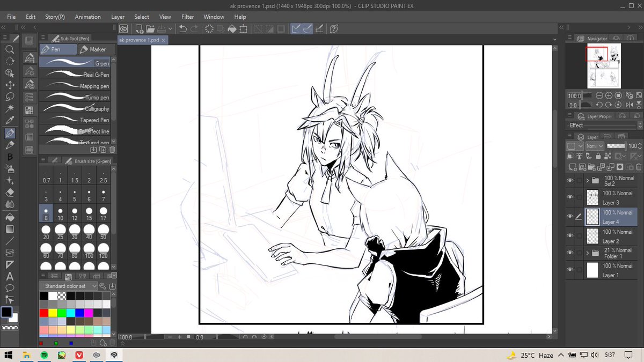Hide Layer 1 using eye icon
The image size is (644, 362).
(570, 270)
